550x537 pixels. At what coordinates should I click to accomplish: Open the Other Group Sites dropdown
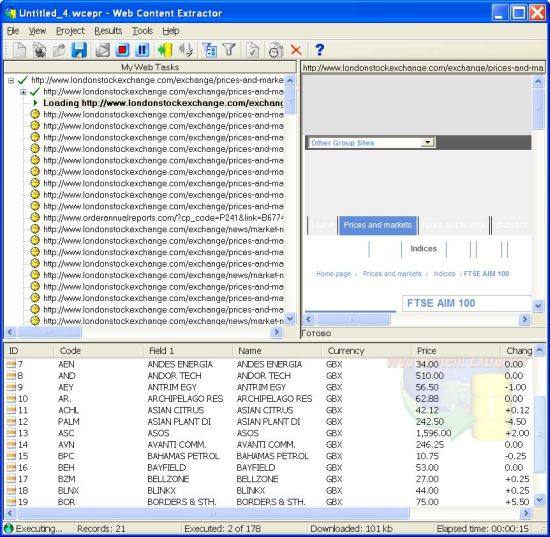tap(371, 142)
